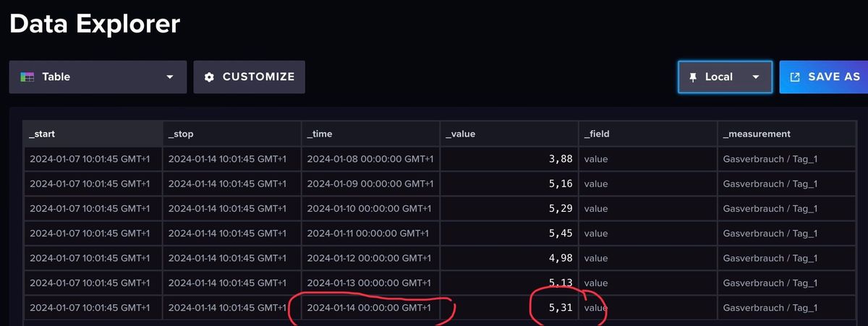The width and height of the screenshot is (868, 326).
Task: Click the table icon in the visualization selector
Action: click(x=27, y=77)
